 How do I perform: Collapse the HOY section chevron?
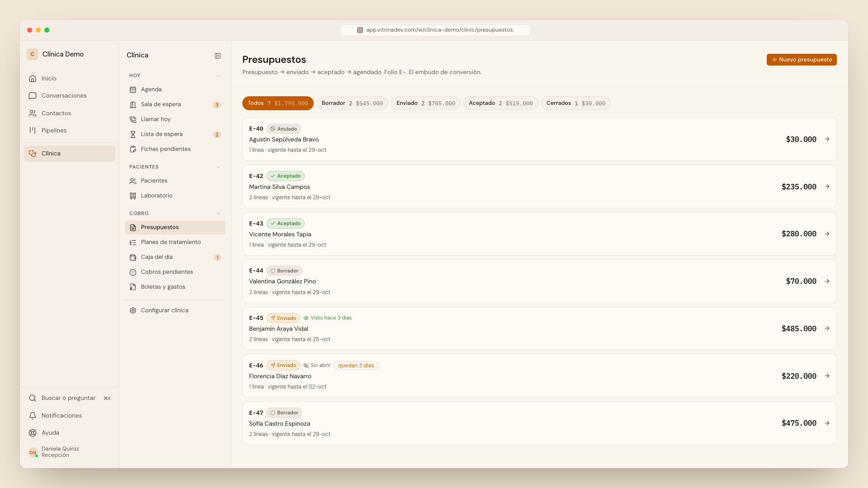coord(218,76)
